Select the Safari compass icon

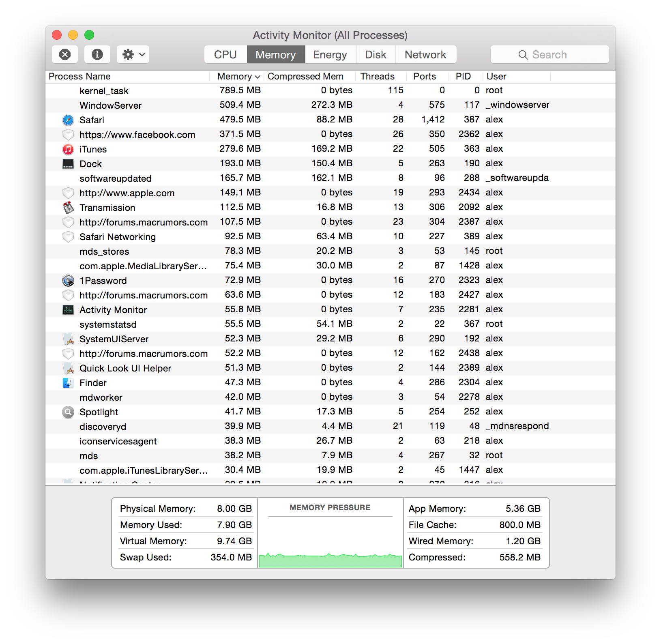tap(68, 120)
